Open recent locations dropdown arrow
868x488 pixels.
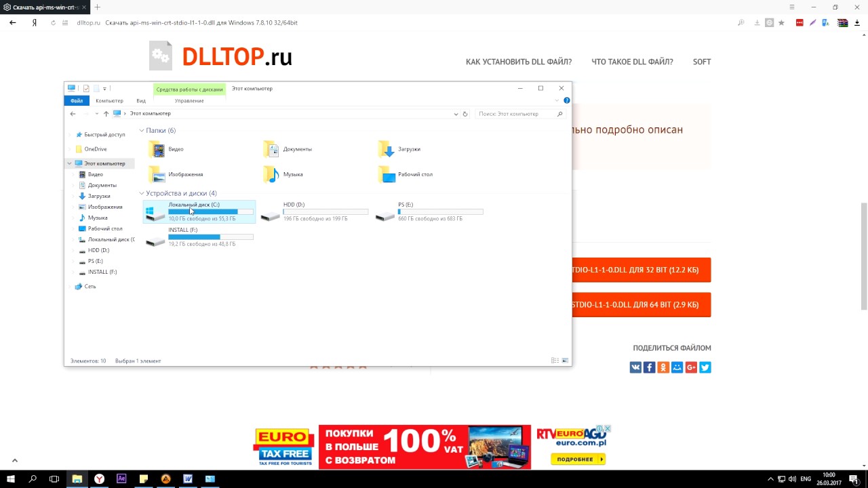pyautogui.click(x=97, y=114)
